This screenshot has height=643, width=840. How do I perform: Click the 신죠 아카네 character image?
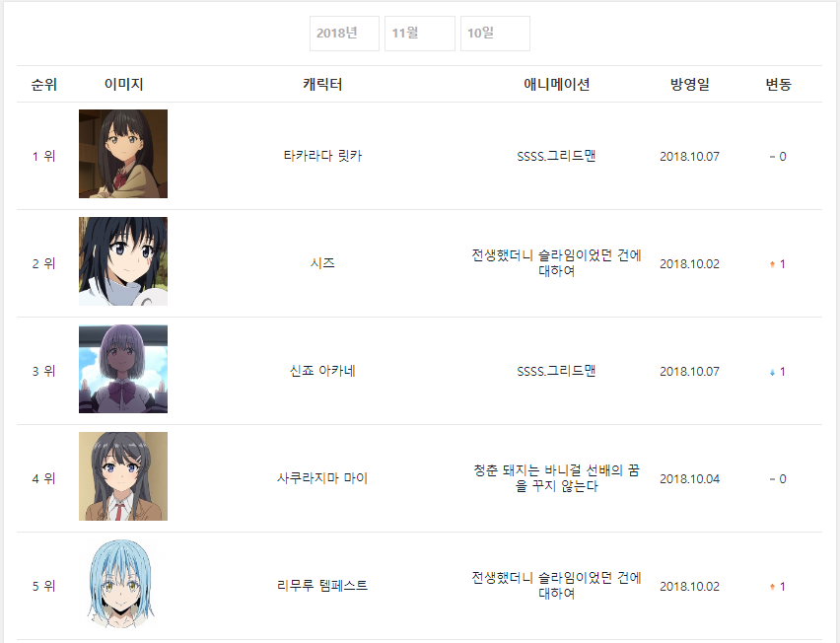pyautogui.click(x=123, y=369)
